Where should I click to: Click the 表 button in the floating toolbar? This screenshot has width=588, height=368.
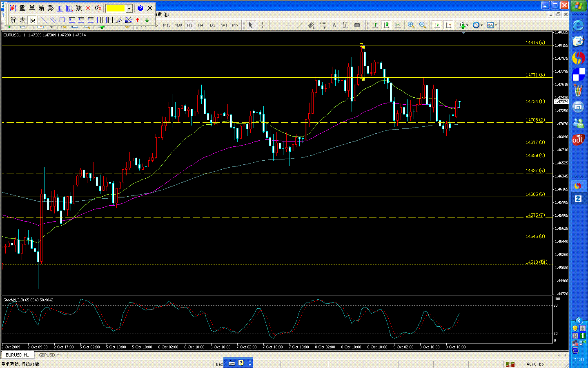click(x=23, y=20)
